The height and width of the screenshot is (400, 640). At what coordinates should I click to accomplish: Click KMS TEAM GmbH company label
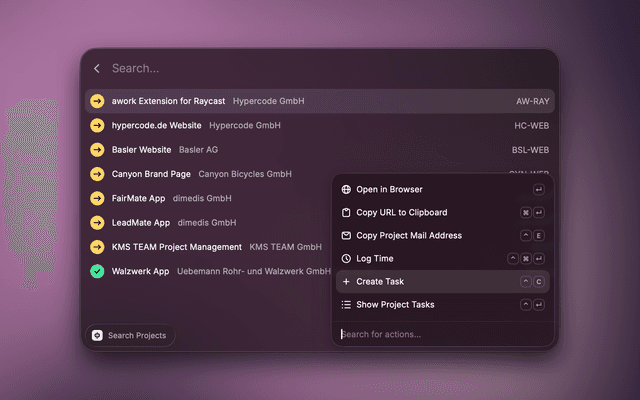(x=285, y=247)
